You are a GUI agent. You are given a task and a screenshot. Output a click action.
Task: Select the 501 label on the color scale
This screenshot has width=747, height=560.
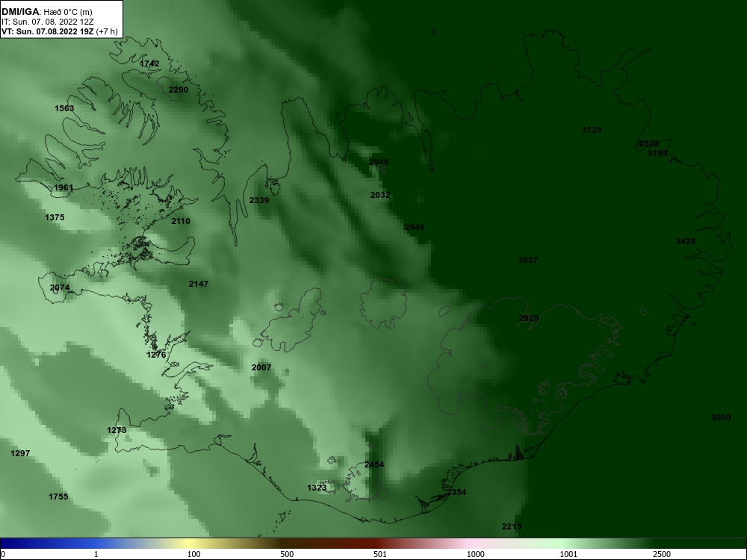tap(380, 554)
